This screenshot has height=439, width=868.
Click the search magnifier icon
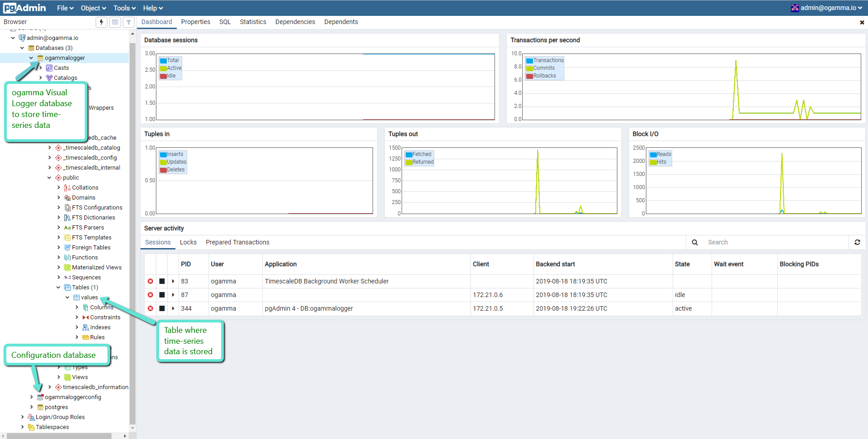click(695, 242)
